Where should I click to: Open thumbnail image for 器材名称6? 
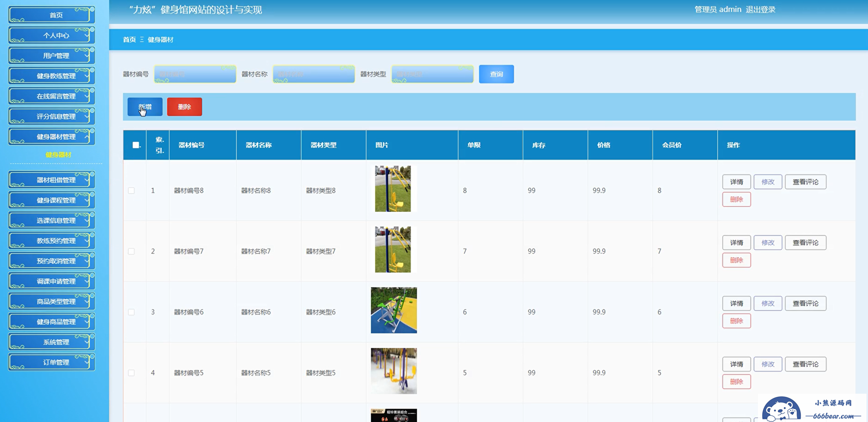click(x=394, y=310)
